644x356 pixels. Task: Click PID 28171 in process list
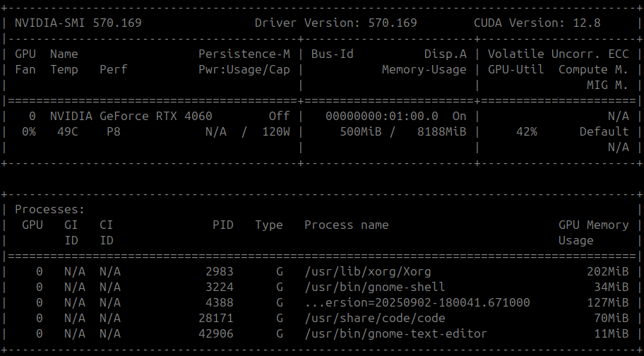215,318
